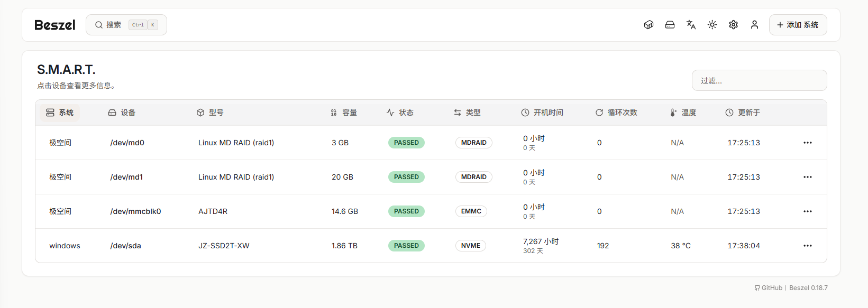Viewport: 868px width, 308px height.
Task: Open the containers cube icon in header
Action: [x=648, y=25]
